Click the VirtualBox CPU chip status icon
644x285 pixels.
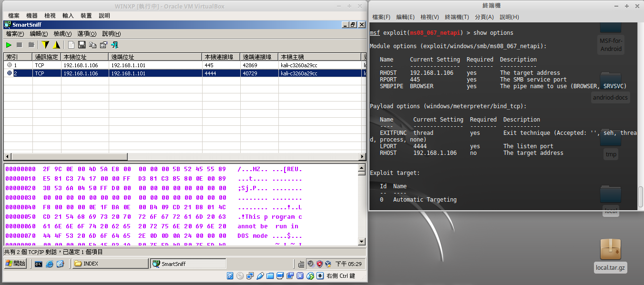click(x=300, y=275)
